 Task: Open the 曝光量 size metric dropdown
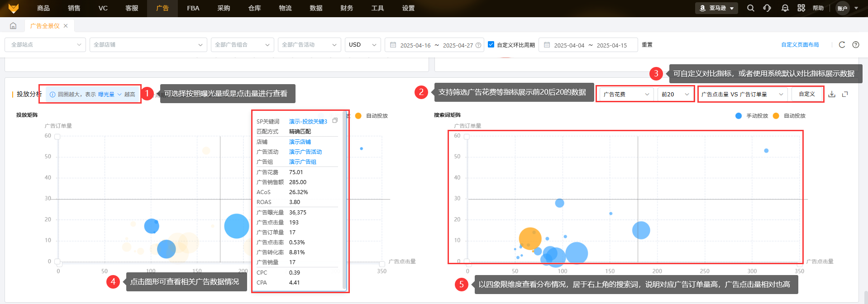[110, 95]
